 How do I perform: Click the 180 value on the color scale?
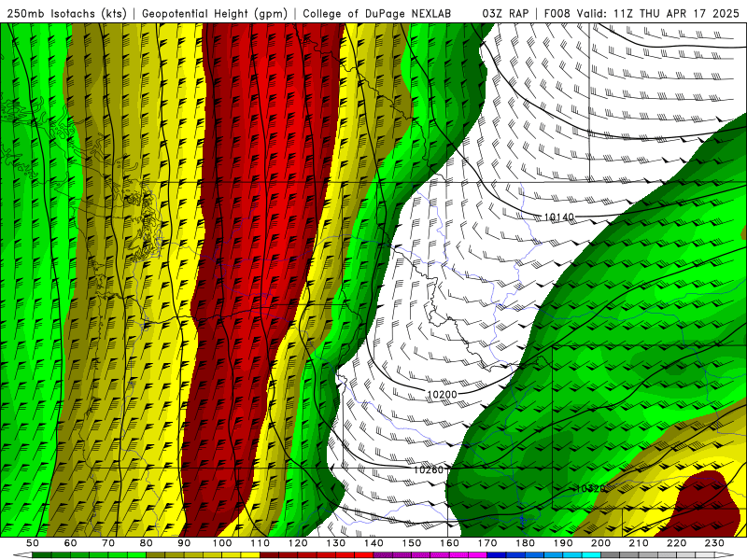coord(525,543)
